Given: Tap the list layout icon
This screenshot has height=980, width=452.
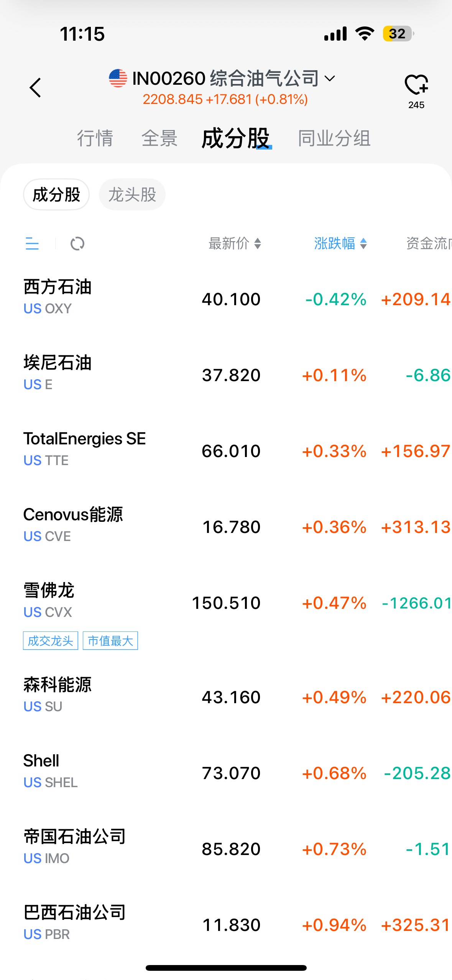Looking at the screenshot, I should 32,243.
